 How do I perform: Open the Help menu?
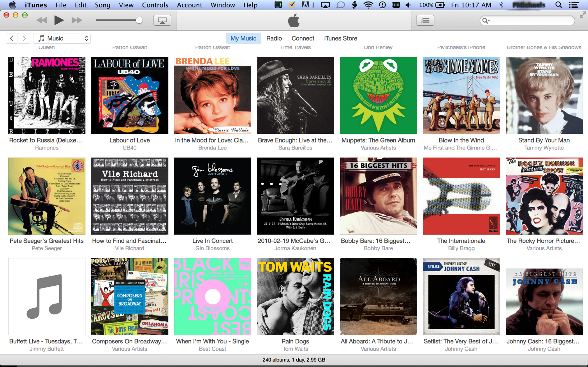tap(250, 5)
